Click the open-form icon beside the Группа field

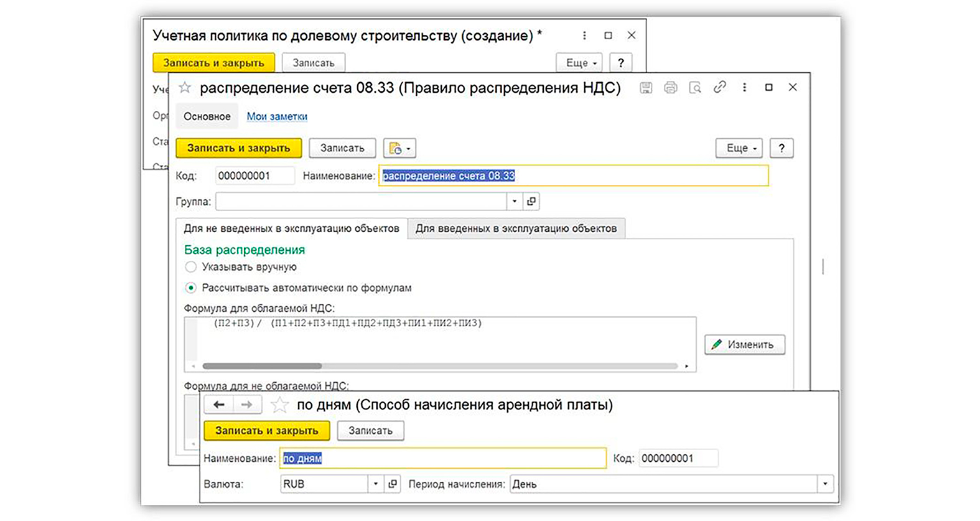[531, 202]
